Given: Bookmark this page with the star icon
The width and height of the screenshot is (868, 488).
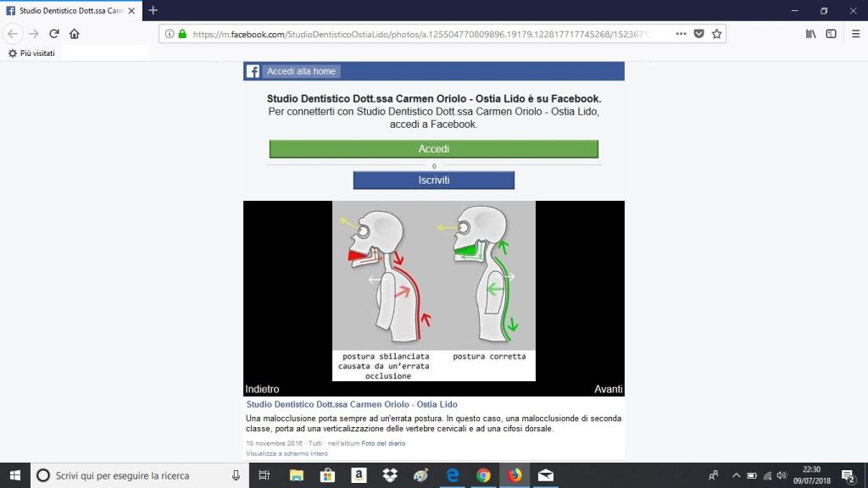Looking at the screenshot, I should click(x=716, y=34).
